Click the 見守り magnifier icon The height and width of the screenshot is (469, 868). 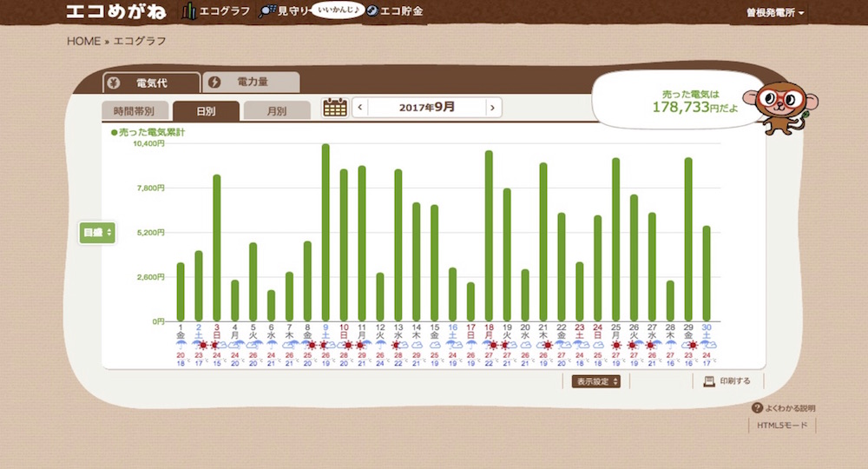(267, 11)
